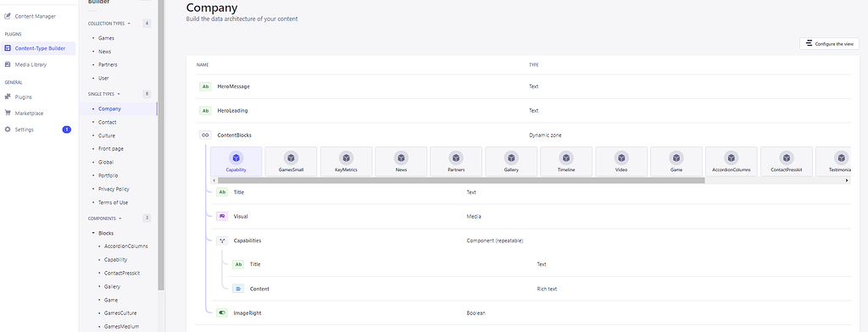
Task: Click the Video component cube icon
Action: coord(621,158)
